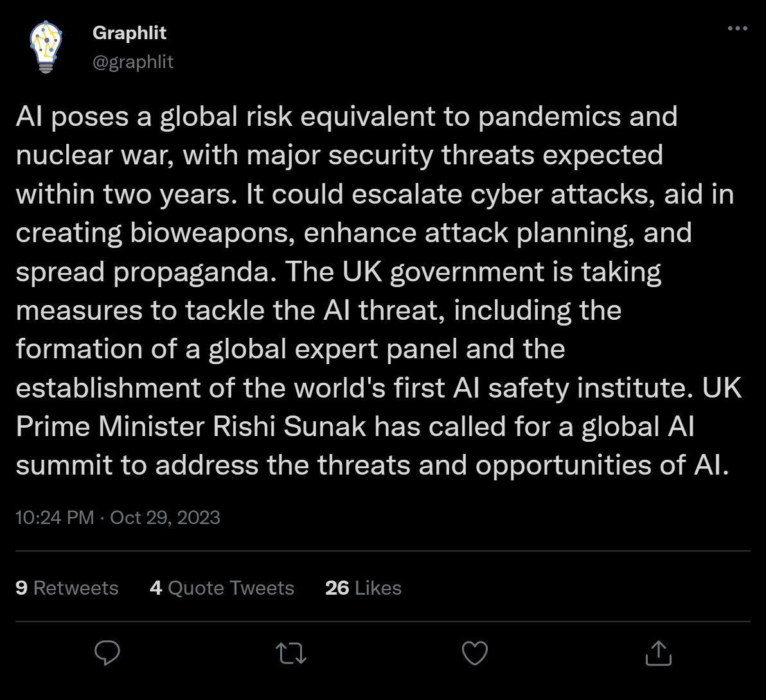
Task: Like the tweet with the heart icon
Action: 475,653
